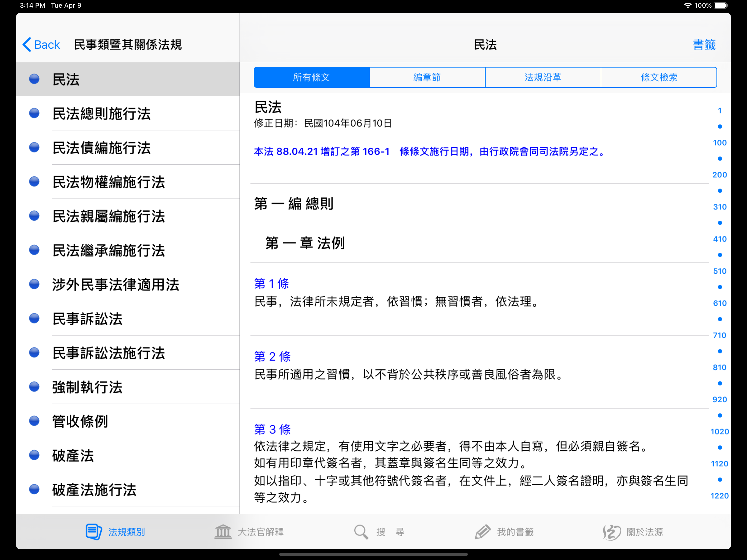
Task: Select 涉外民事法律適用法 in the list
Action: click(x=128, y=284)
